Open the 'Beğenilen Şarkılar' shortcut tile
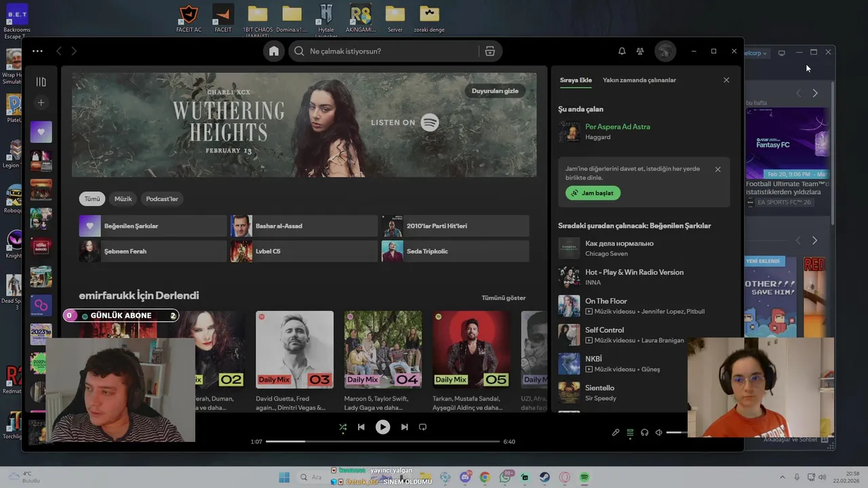The height and width of the screenshot is (488, 868). (153, 226)
